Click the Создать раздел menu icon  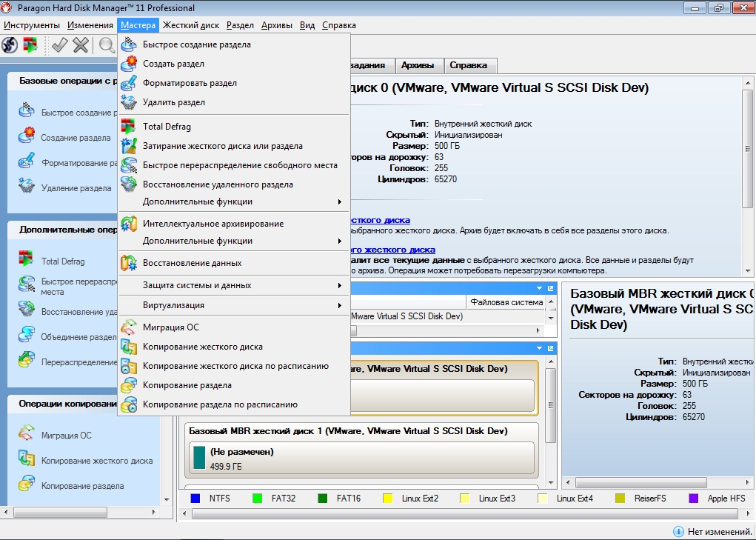[129, 64]
